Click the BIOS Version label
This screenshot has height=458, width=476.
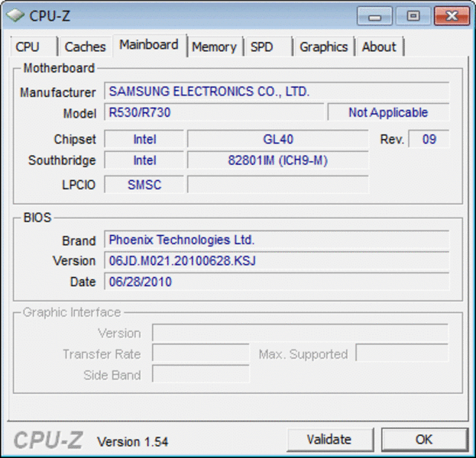coord(74,261)
